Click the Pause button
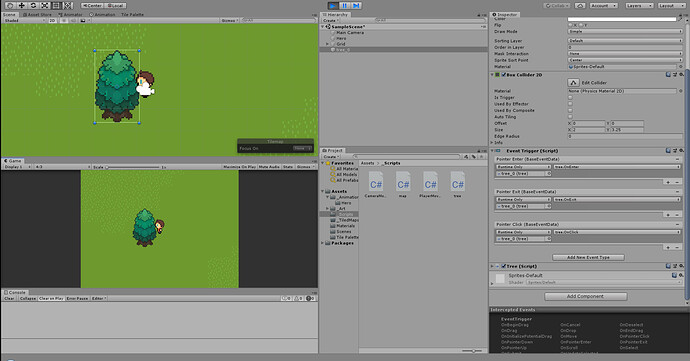The width and height of the screenshot is (690, 361). click(345, 6)
